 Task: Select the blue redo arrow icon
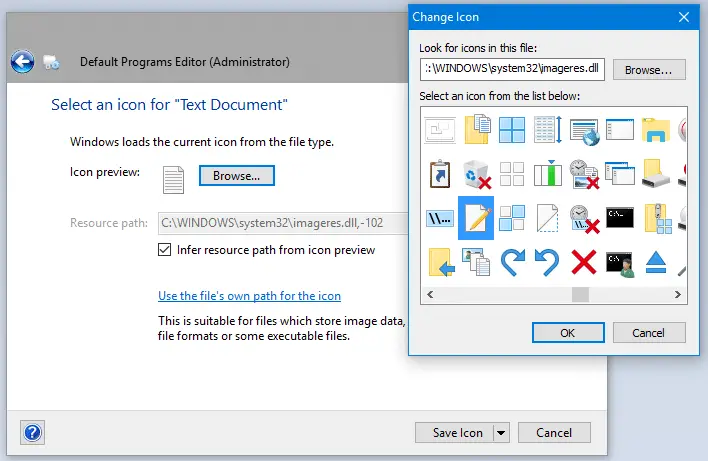(513, 262)
